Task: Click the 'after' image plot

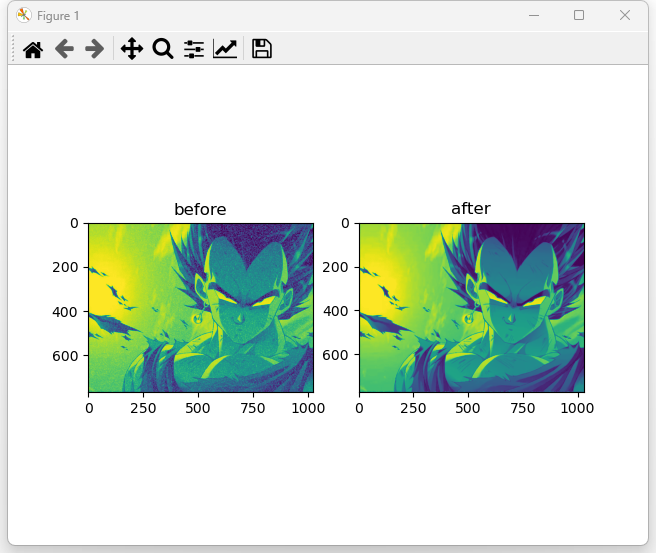Action: 472,308
